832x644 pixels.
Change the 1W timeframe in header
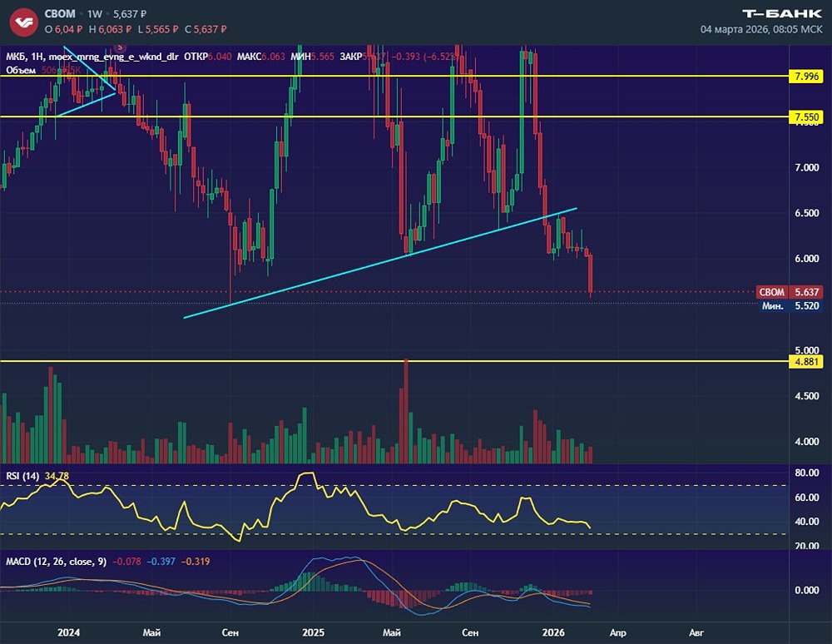point(95,14)
